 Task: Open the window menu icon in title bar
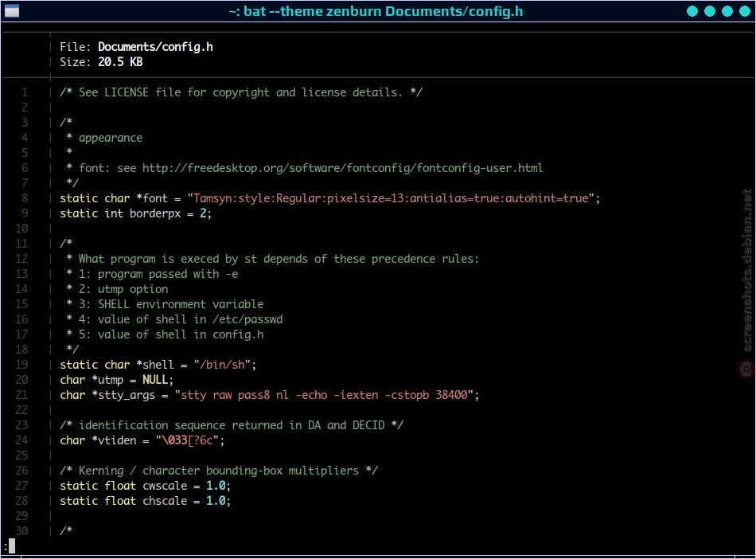(12, 10)
